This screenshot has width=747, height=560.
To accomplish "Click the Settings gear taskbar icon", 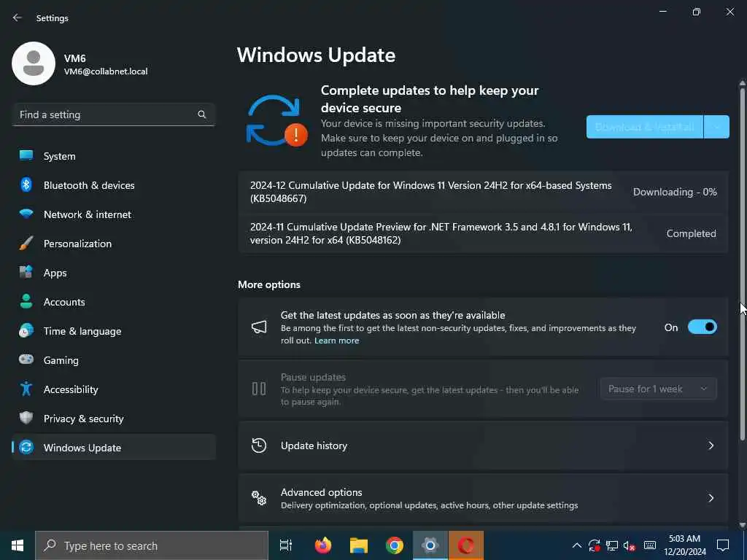I will coord(430,545).
